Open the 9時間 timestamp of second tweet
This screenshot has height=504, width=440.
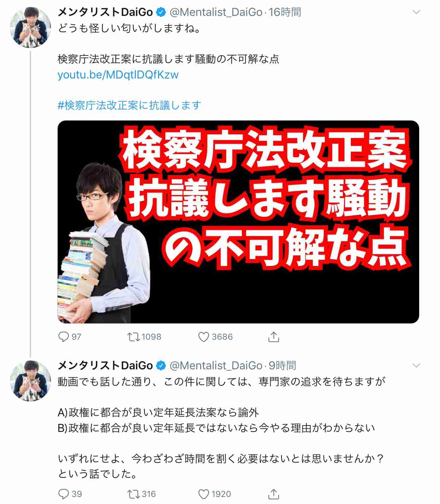(282, 365)
